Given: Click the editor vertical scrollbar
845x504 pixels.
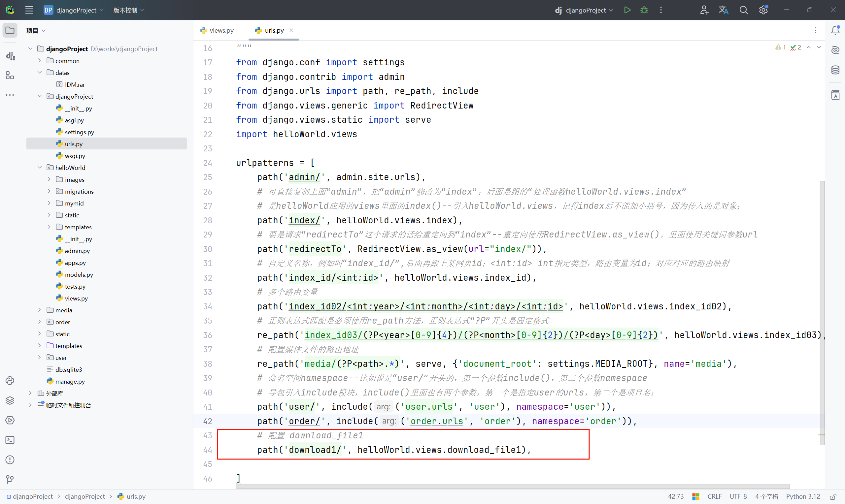Looking at the screenshot, I should pos(822,312).
